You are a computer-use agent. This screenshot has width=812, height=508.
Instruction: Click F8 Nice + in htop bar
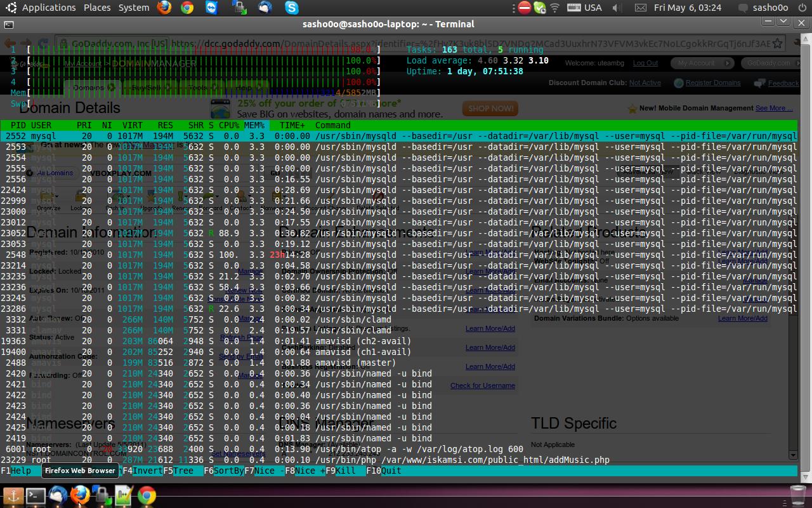[305, 471]
